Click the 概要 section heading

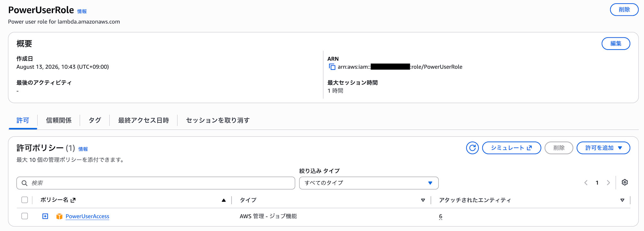[24, 44]
